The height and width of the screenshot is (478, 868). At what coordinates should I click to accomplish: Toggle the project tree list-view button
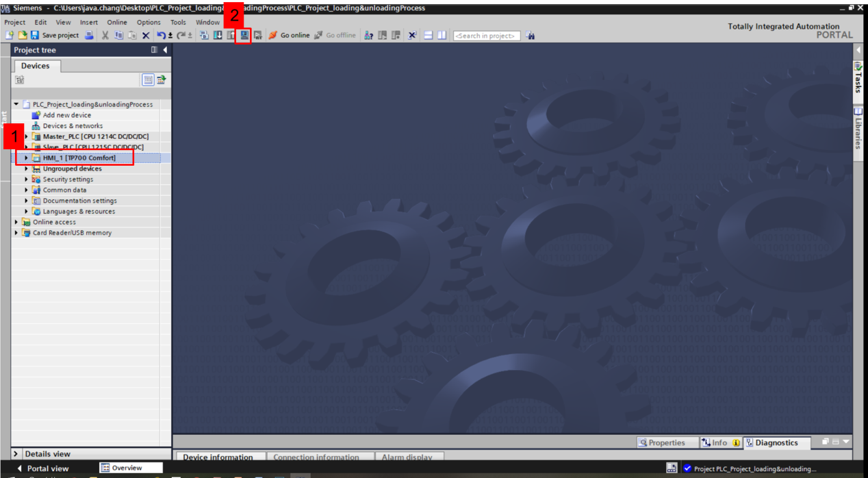pyautogui.click(x=148, y=80)
